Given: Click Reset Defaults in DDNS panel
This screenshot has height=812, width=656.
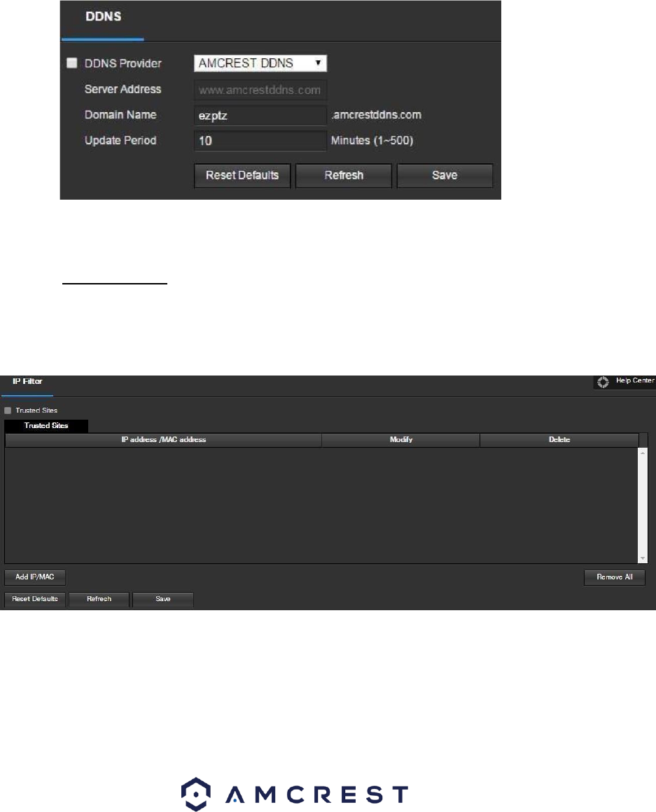Looking at the screenshot, I should 242,176.
